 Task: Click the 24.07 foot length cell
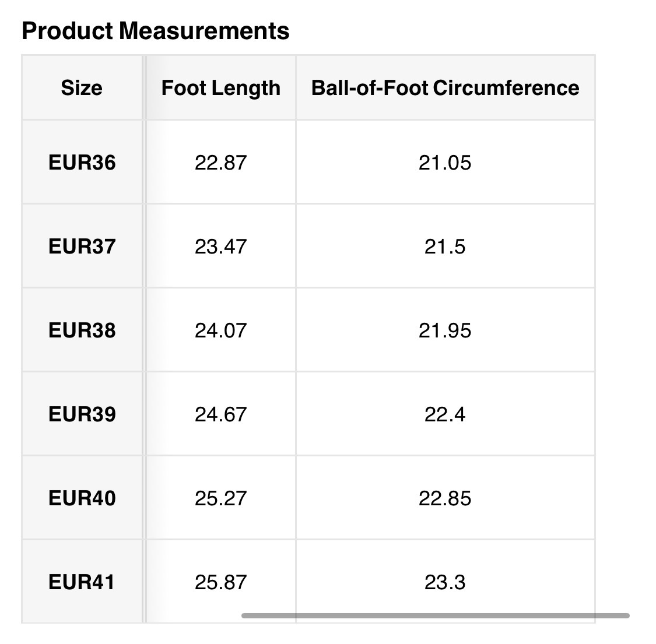coord(220,330)
